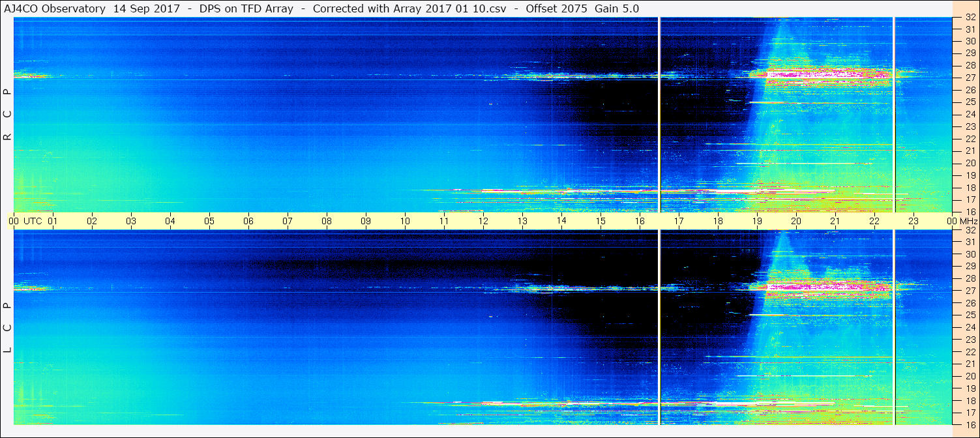Click the '01' hour tick label
The width and height of the screenshot is (980, 438).
point(53,221)
